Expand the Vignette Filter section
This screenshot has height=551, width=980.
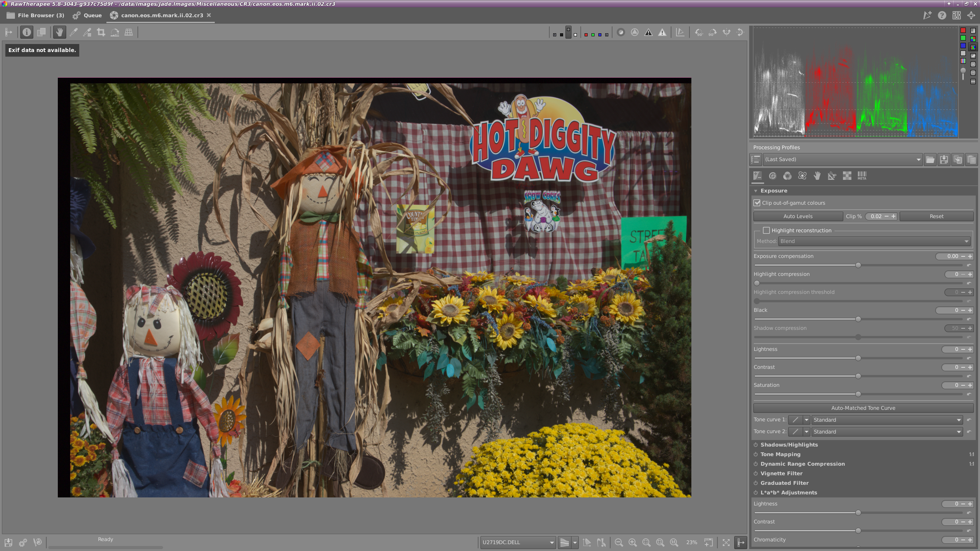[x=781, y=474]
